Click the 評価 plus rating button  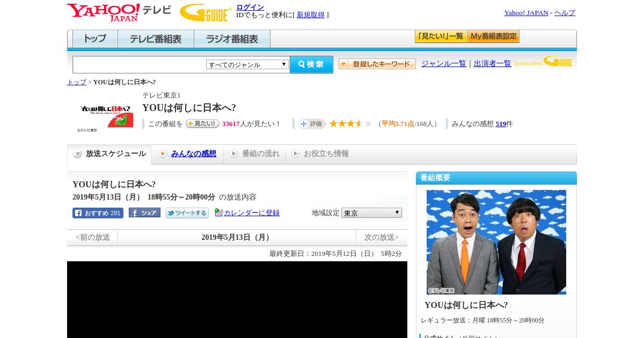point(312,124)
